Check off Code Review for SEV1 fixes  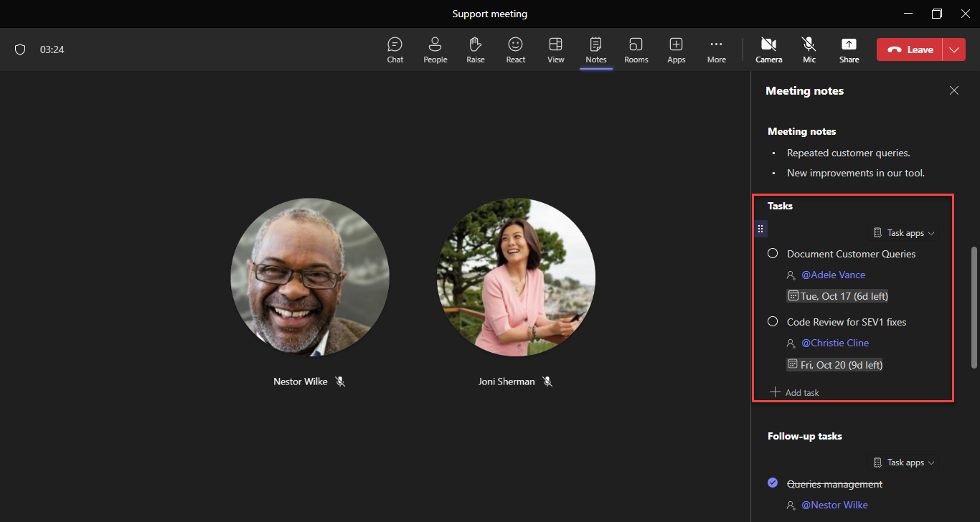coord(773,322)
